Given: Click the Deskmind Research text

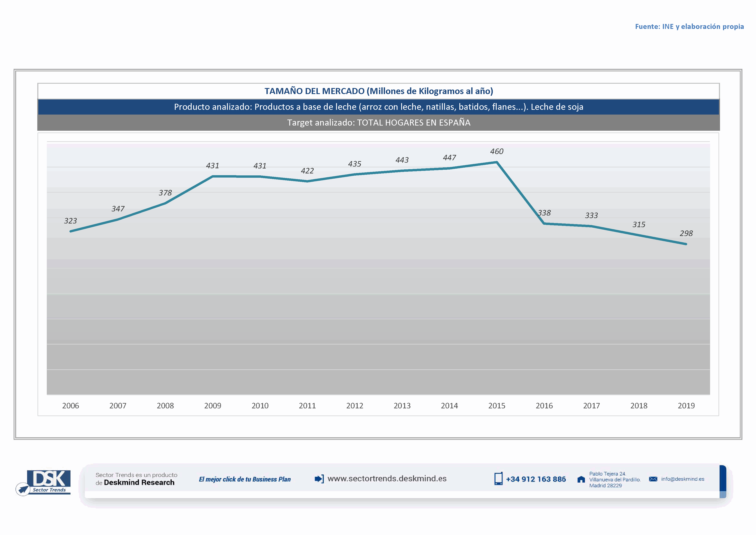Looking at the screenshot, I should pyautogui.click(x=139, y=483).
